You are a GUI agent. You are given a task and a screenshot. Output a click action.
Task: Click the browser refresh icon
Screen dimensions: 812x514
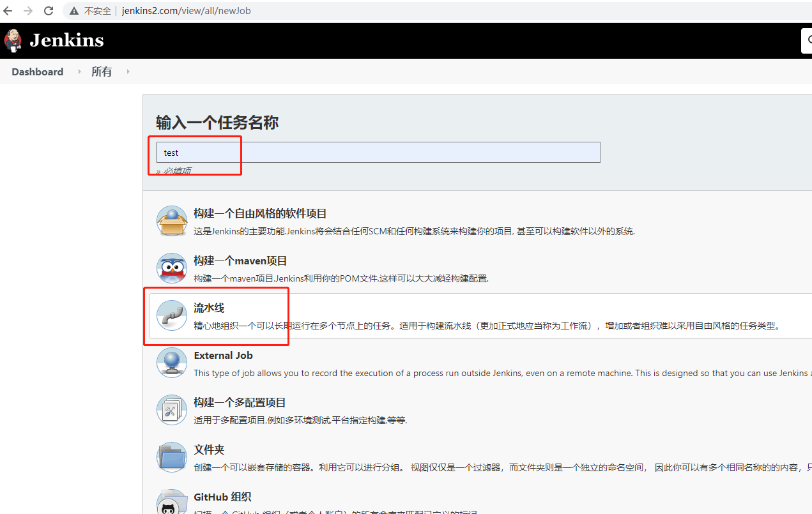(x=48, y=10)
